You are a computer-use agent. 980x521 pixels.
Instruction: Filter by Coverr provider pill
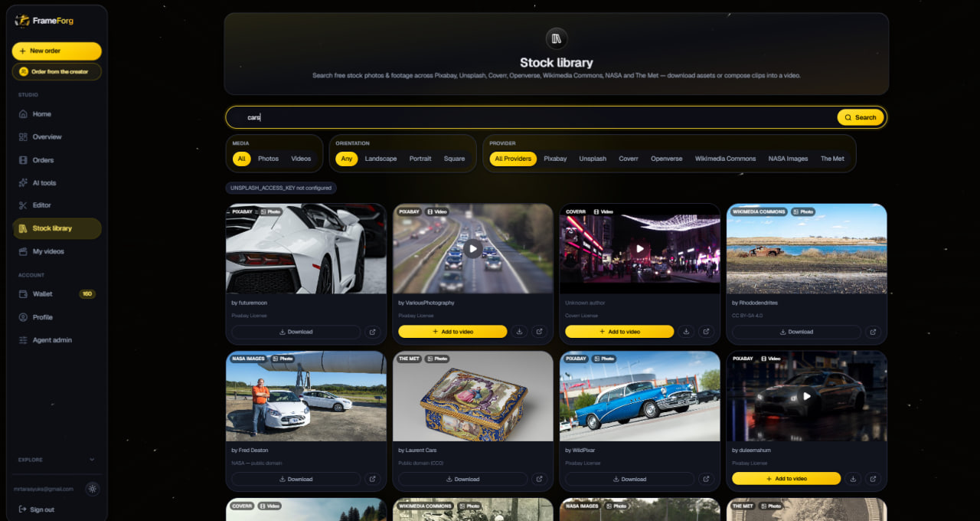629,159
